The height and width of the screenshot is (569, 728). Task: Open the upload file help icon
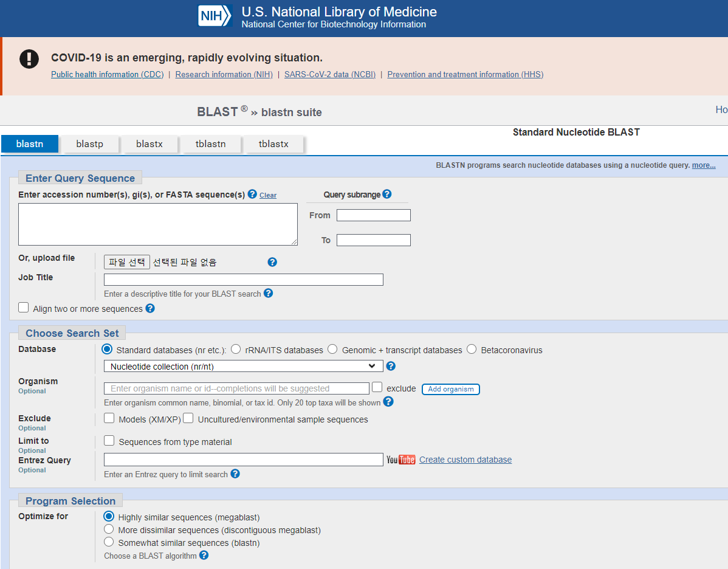[x=272, y=262]
